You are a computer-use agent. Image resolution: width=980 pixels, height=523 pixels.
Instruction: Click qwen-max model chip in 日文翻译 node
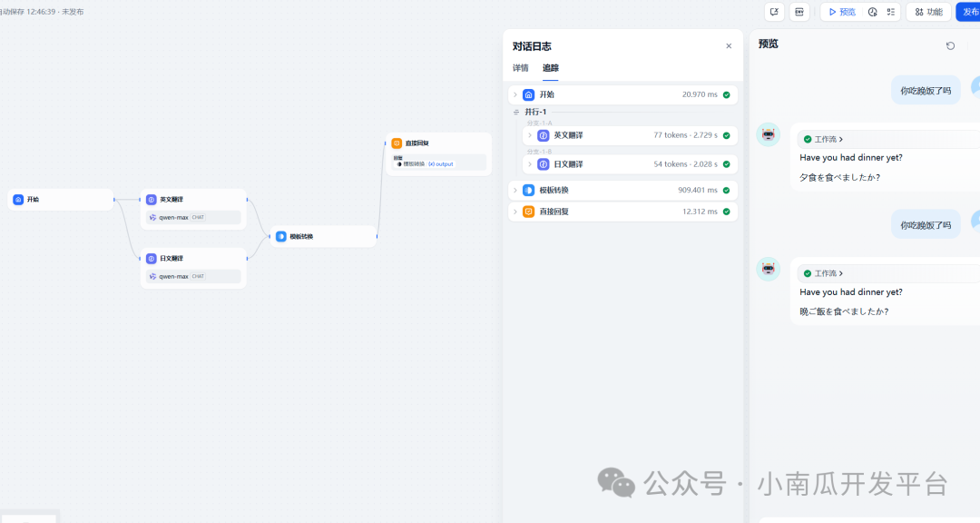tap(193, 276)
